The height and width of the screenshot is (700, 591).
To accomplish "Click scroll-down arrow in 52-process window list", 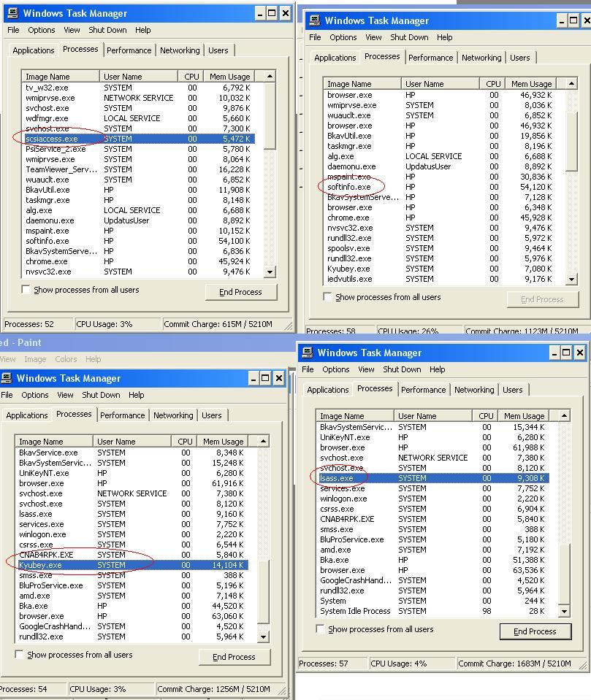I will pos(270,272).
